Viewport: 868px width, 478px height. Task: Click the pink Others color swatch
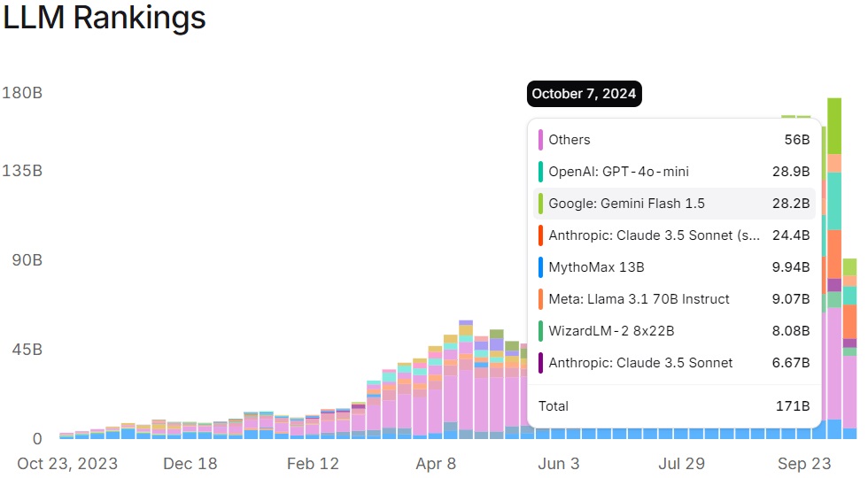coord(540,140)
